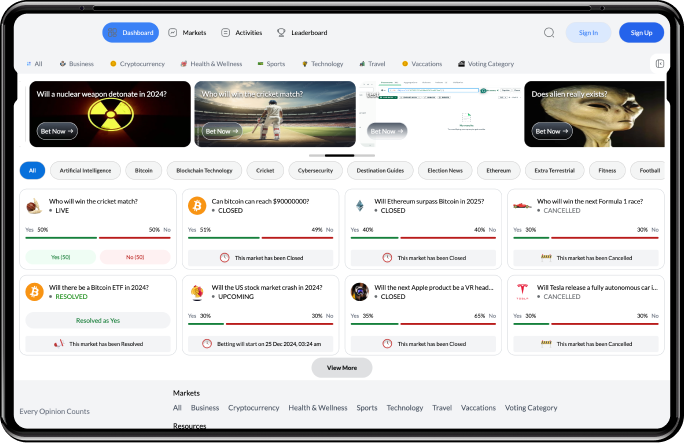
Task: Open the Activities tab
Action: (242, 33)
